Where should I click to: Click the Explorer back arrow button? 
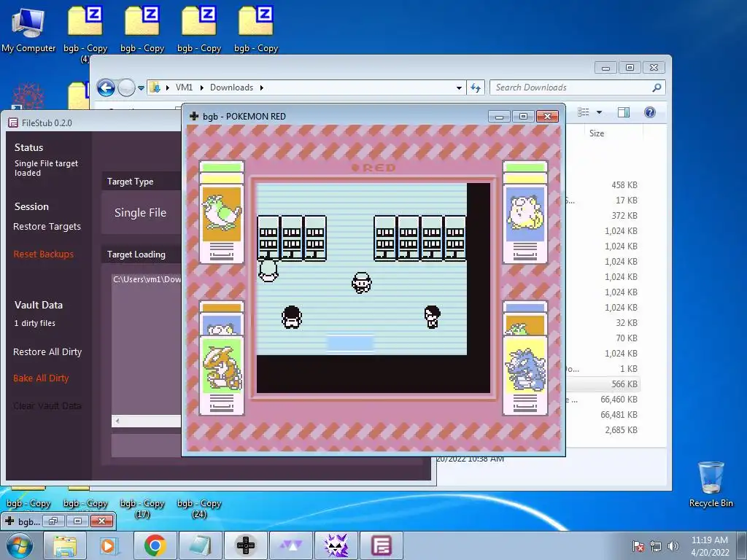106,87
